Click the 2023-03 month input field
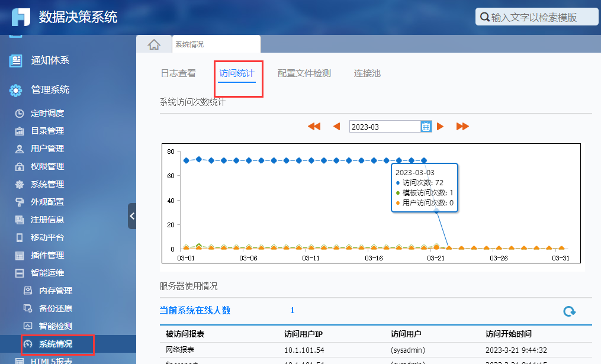Viewport: 601px width, 364px height. [x=385, y=127]
